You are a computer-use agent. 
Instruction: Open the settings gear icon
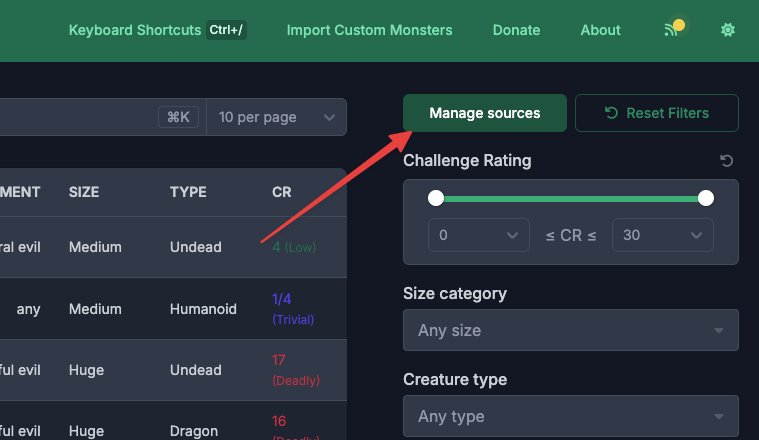[x=728, y=30]
